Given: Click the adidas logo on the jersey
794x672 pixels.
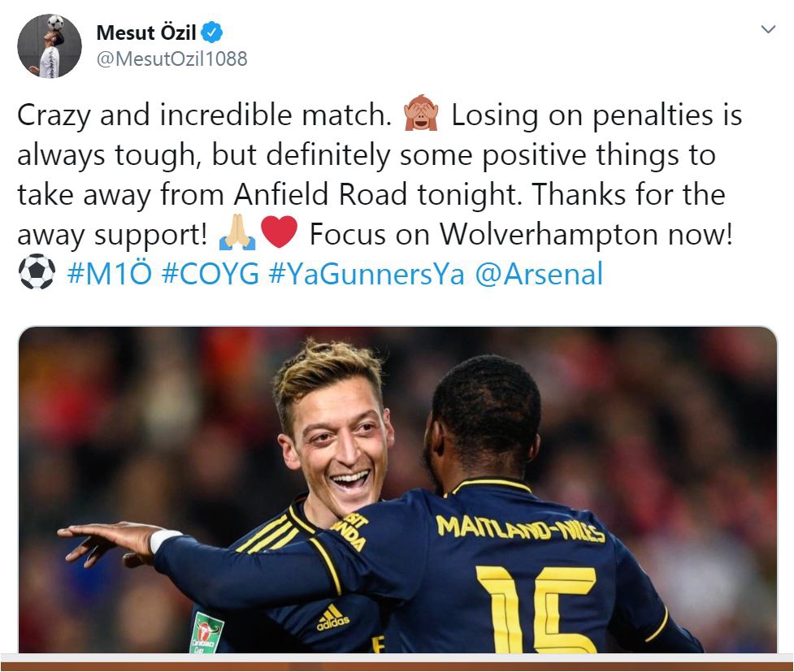Looking at the screenshot, I should click(332, 618).
